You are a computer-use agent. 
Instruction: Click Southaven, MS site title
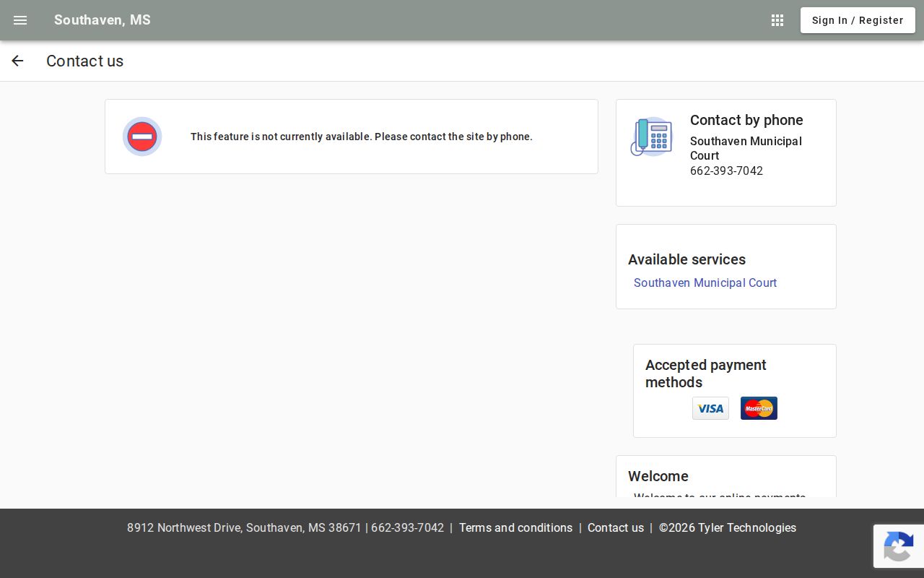[x=103, y=20]
